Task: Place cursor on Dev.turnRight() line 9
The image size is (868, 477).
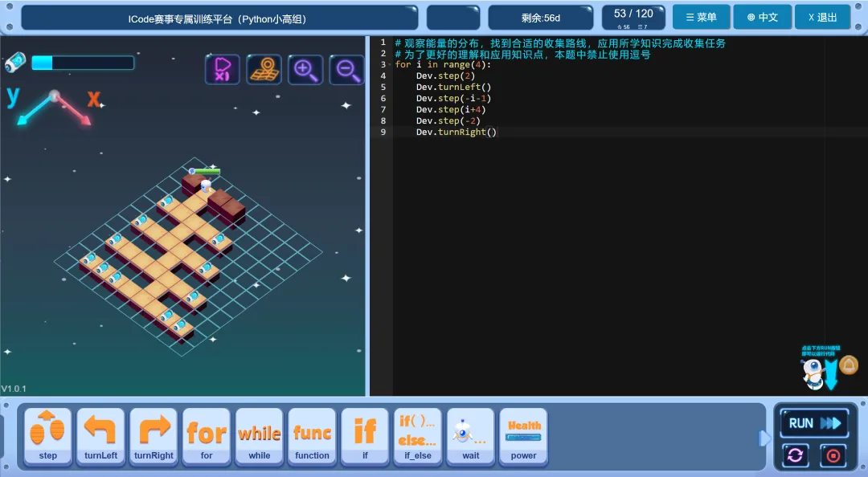Action: [457, 132]
